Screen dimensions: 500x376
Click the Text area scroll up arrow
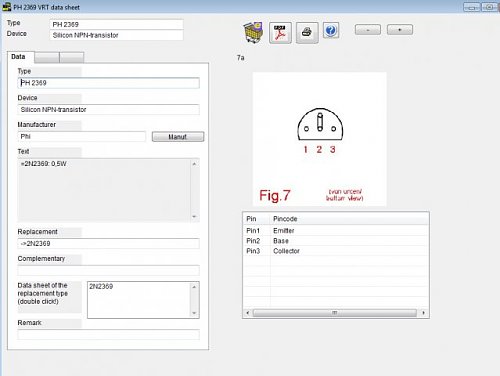click(194, 164)
